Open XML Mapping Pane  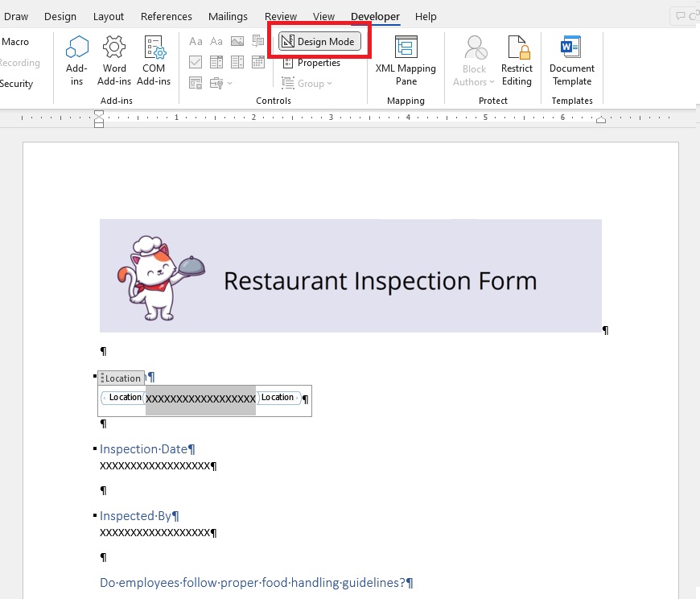point(406,61)
